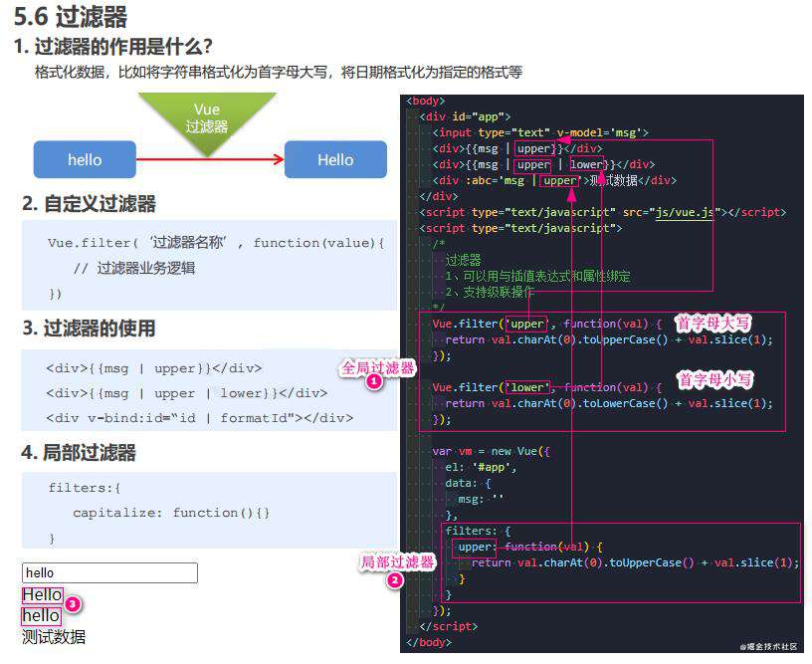The height and width of the screenshot is (664, 812).
Task: Click the green comment "过滤器" in dark editor
Action: click(463, 260)
